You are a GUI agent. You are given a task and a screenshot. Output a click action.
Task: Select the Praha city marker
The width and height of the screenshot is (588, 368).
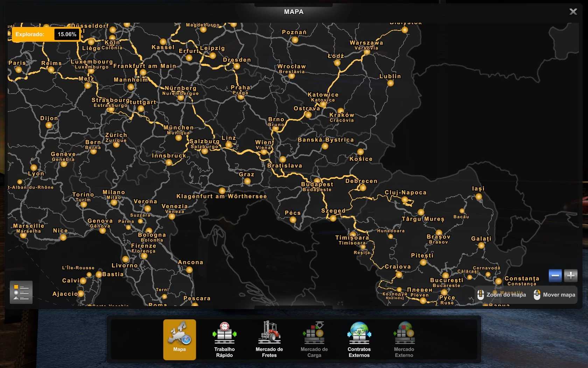(240, 97)
